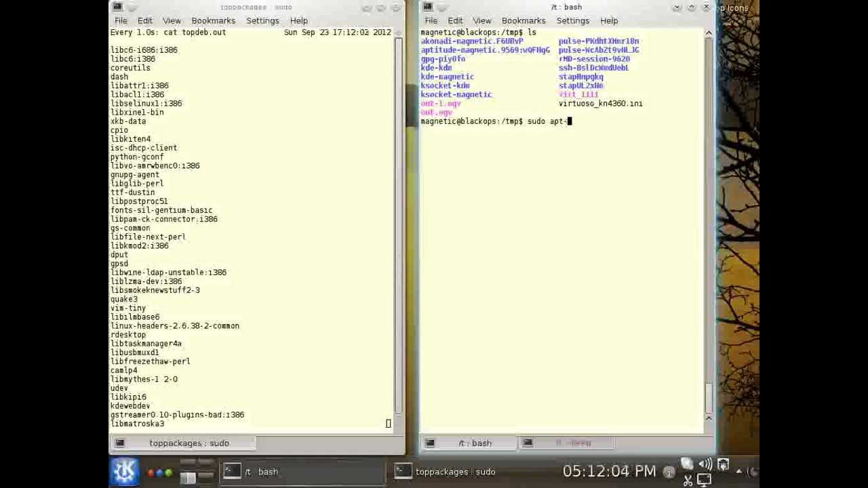Screen dimensions: 868x488
Task: Click scroll-up arrow in bash terminal scrollbar
Action: (x=709, y=33)
